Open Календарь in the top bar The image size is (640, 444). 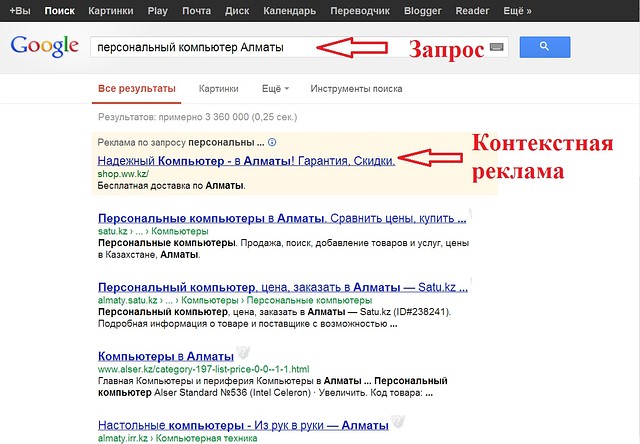289,11
